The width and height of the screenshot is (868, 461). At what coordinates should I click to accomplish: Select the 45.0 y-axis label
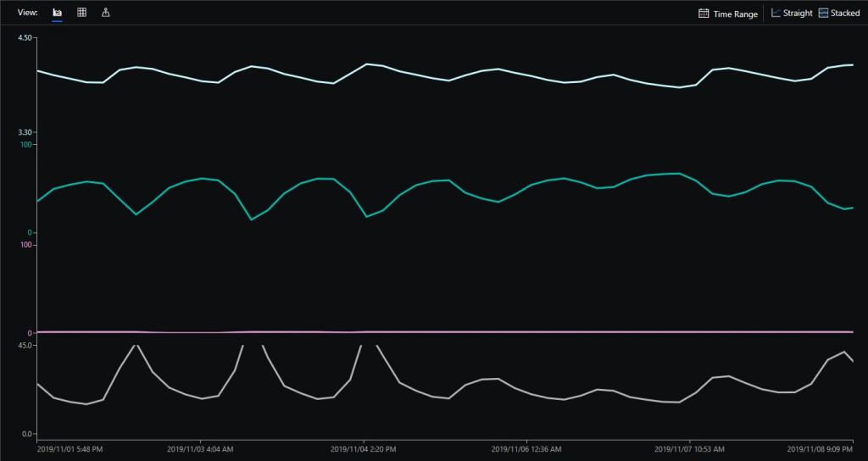click(x=24, y=346)
